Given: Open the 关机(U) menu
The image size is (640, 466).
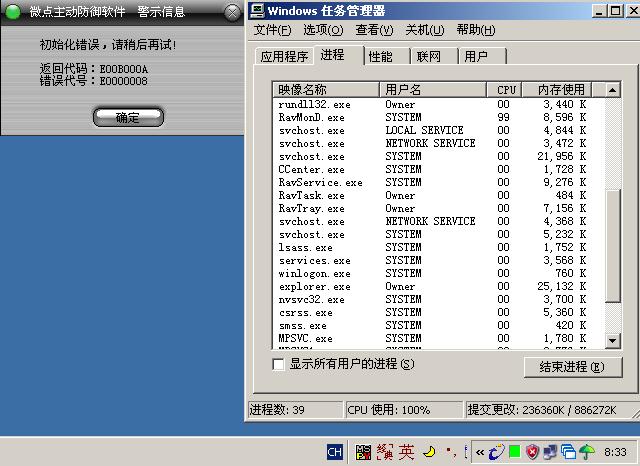Looking at the screenshot, I should (425, 30).
